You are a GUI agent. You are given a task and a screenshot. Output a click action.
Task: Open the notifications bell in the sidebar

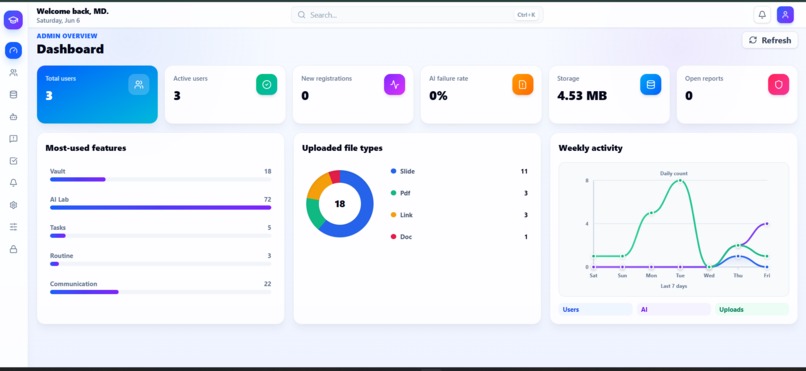(13, 183)
